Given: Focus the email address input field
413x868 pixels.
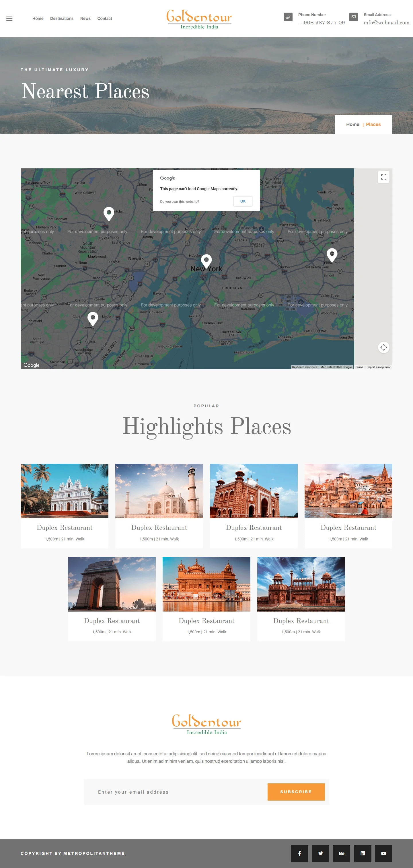Looking at the screenshot, I should click(175, 792).
